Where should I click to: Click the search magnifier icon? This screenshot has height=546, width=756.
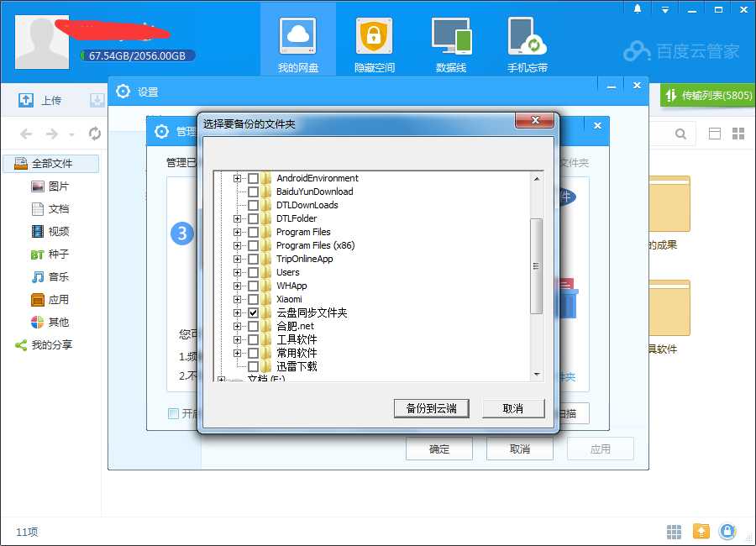pos(680,134)
